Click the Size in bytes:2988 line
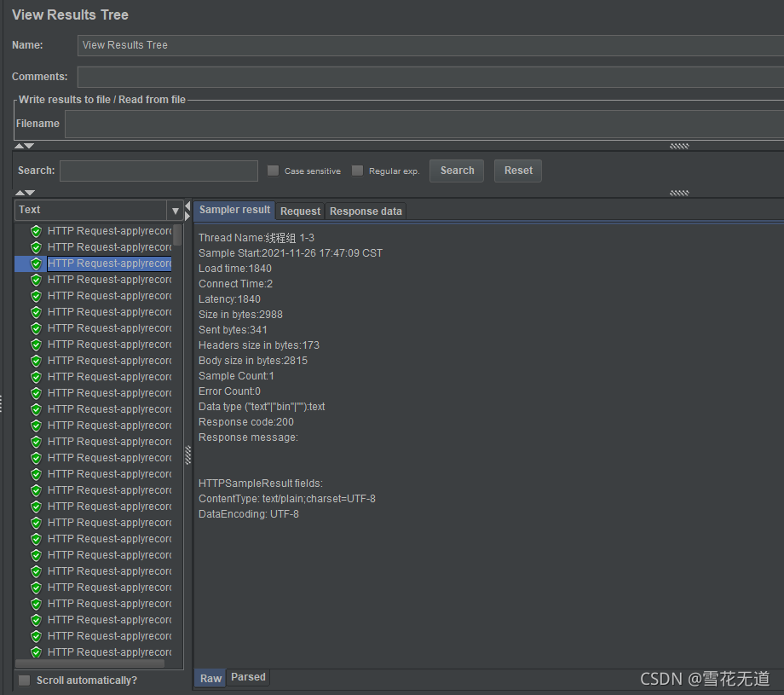This screenshot has width=784, height=695. pos(240,315)
